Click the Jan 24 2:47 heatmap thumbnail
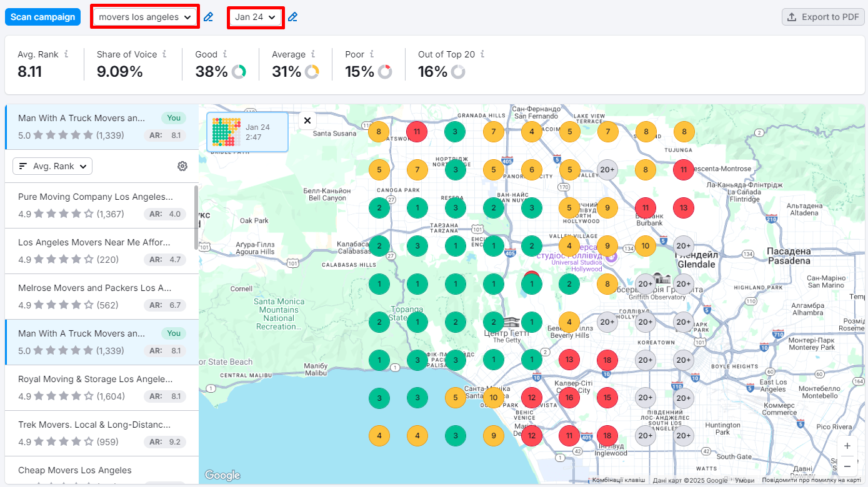 pos(247,132)
